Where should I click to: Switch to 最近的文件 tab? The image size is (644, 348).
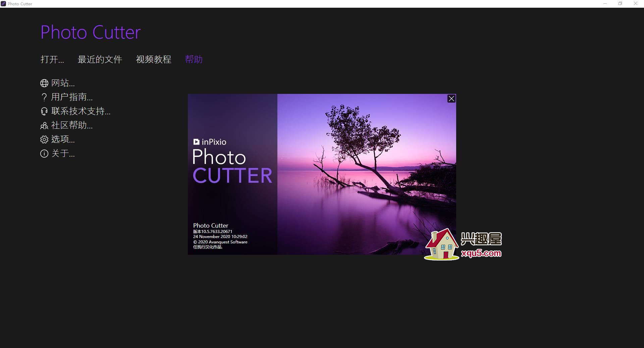[100, 59]
